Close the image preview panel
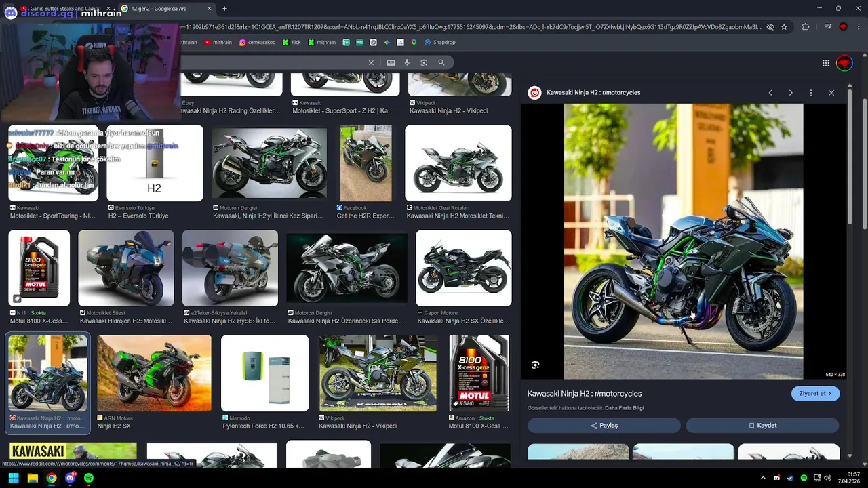The image size is (868, 488). point(831,93)
